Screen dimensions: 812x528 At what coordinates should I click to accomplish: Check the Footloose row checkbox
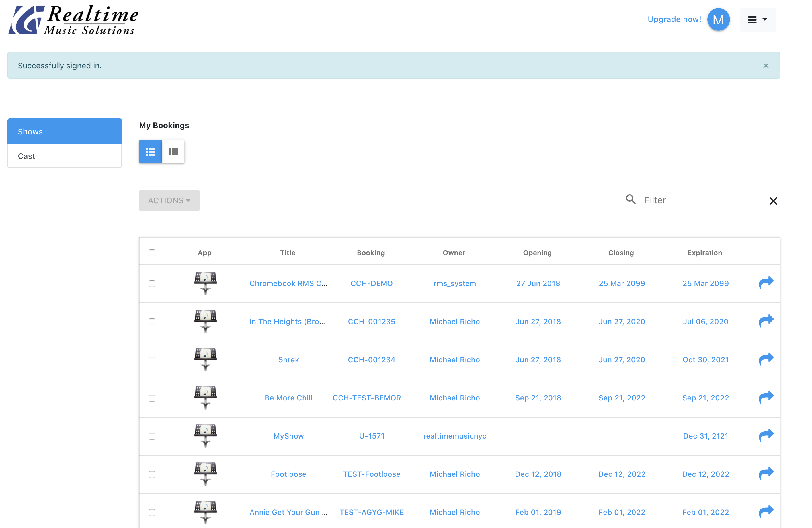[x=152, y=475]
